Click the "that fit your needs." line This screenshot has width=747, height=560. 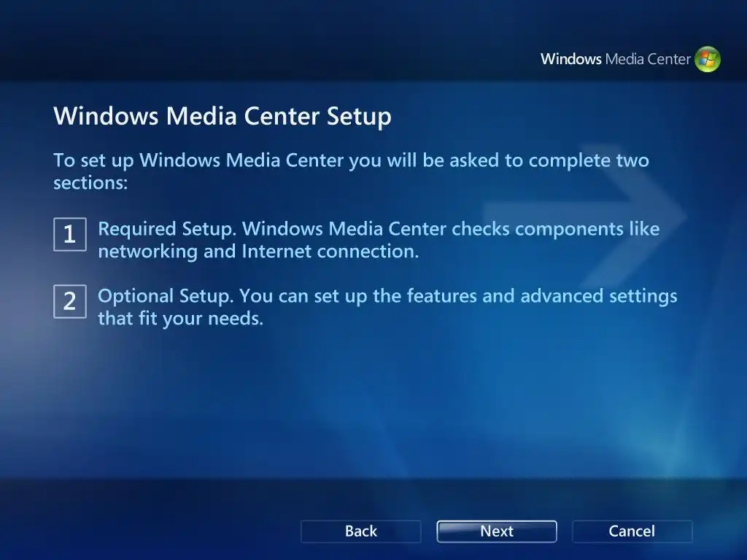point(181,319)
